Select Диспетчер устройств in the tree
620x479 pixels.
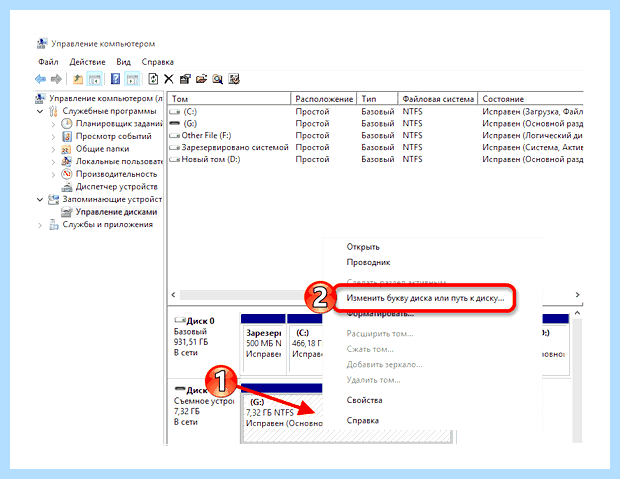pyautogui.click(x=117, y=187)
